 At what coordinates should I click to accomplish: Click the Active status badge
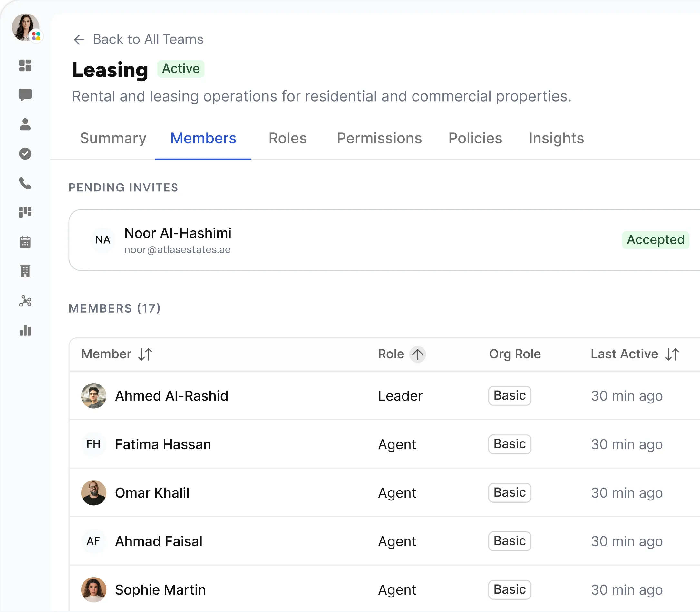click(x=180, y=69)
